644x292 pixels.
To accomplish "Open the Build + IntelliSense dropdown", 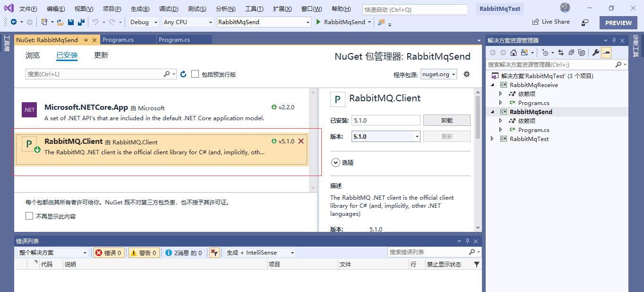I will pyautogui.click(x=259, y=253).
